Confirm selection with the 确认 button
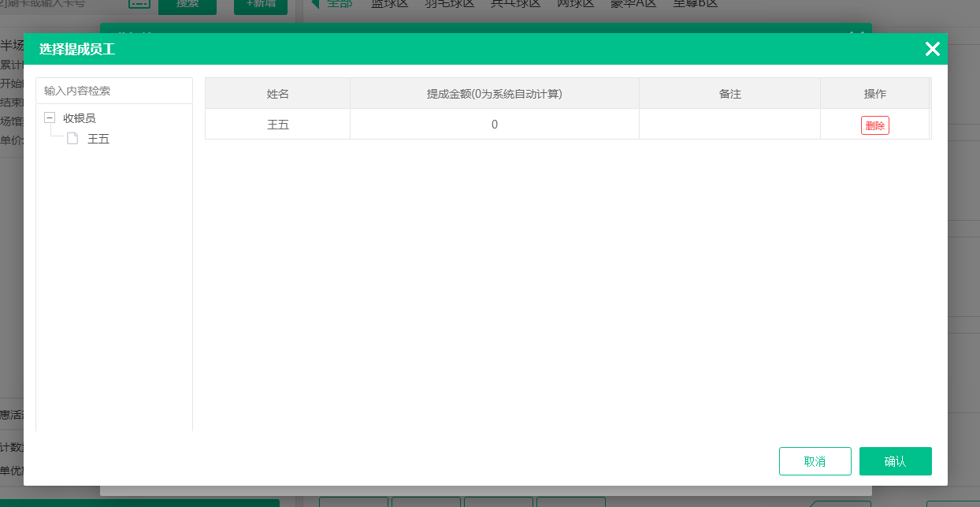The height and width of the screenshot is (507, 980). [896, 460]
